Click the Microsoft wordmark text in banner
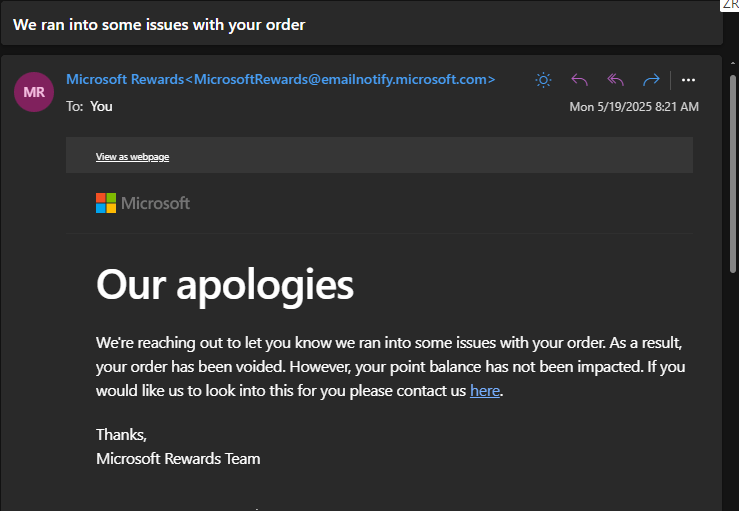The height and width of the screenshot is (511, 739). pos(155,203)
